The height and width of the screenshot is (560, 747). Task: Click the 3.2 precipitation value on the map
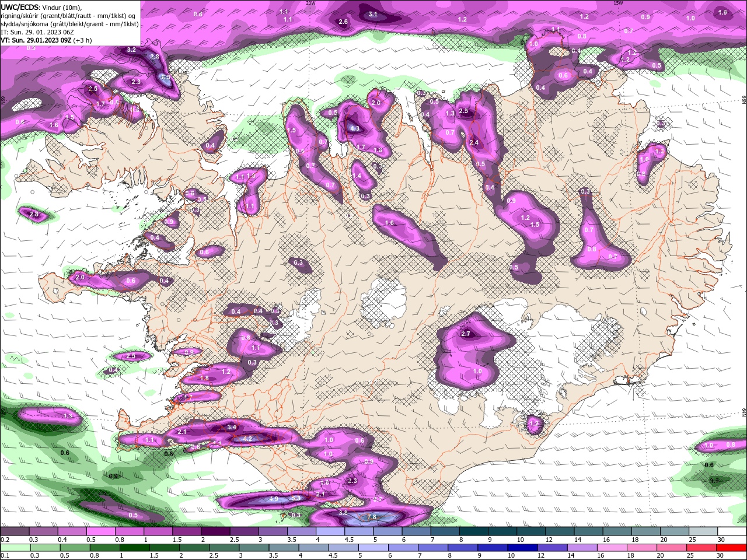[x=131, y=50]
